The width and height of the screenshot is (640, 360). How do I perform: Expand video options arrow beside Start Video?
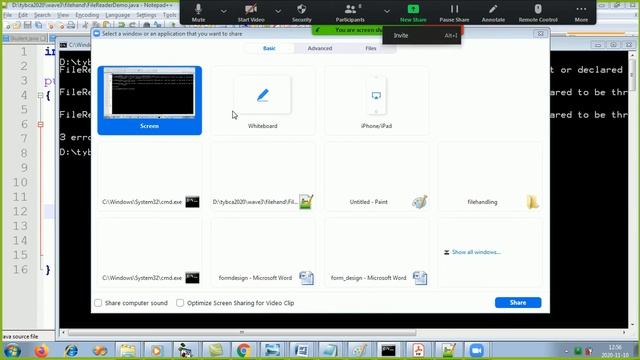coord(278,11)
